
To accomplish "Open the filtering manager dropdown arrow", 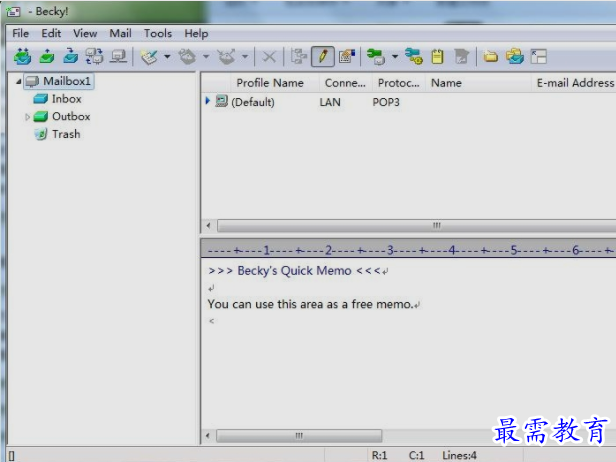I will (395, 57).
